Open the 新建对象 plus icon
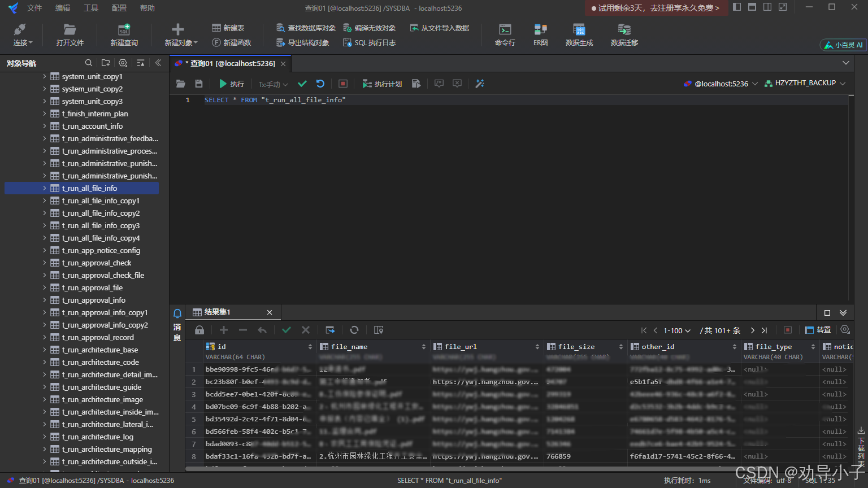Image resolution: width=868 pixels, height=488 pixels. click(x=178, y=29)
